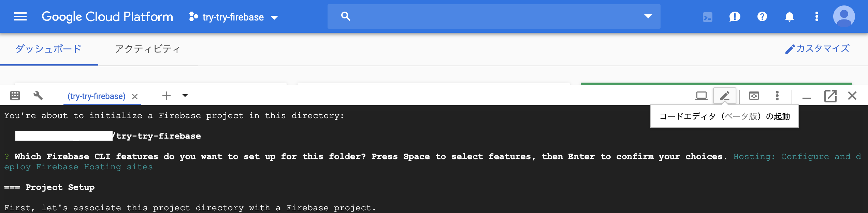Viewport: 868px width, 213px height.
Task: Activate Cloud Shell icon in header
Action: [x=708, y=17]
